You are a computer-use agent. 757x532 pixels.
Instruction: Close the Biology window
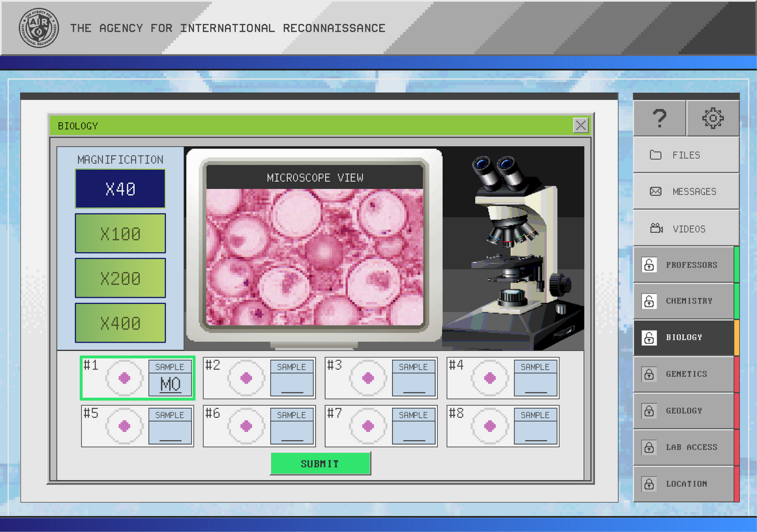(x=580, y=126)
